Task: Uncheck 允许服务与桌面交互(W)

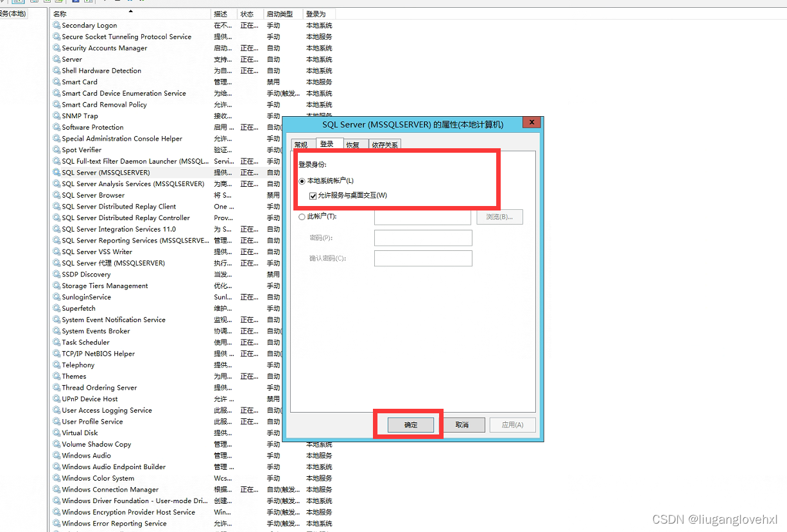Action: point(311,194)
